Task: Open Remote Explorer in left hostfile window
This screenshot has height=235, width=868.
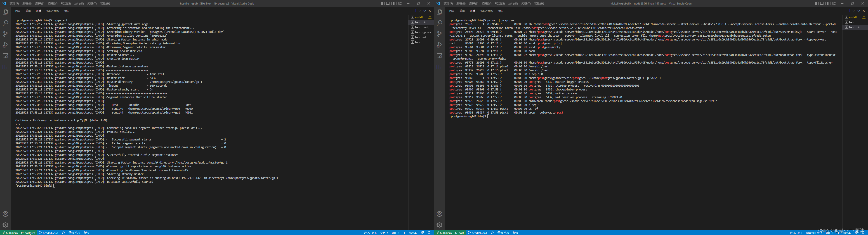Action: coord(5,56)
